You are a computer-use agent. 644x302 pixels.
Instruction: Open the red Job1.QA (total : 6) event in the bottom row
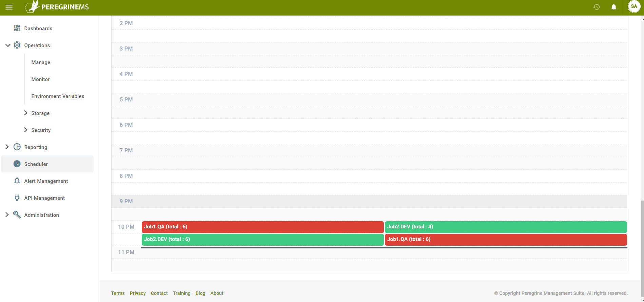coord(506,240)
